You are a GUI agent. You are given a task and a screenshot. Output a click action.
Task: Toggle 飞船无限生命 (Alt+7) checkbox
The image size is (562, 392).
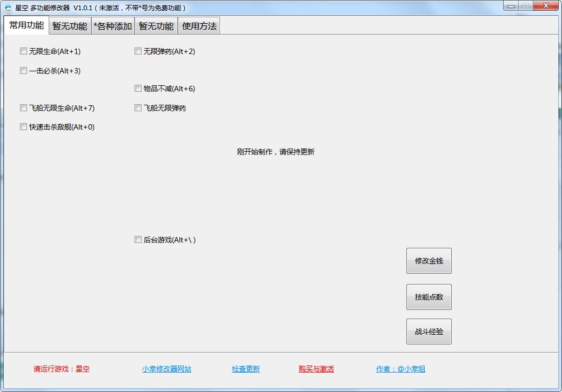(x=23, y=107)
